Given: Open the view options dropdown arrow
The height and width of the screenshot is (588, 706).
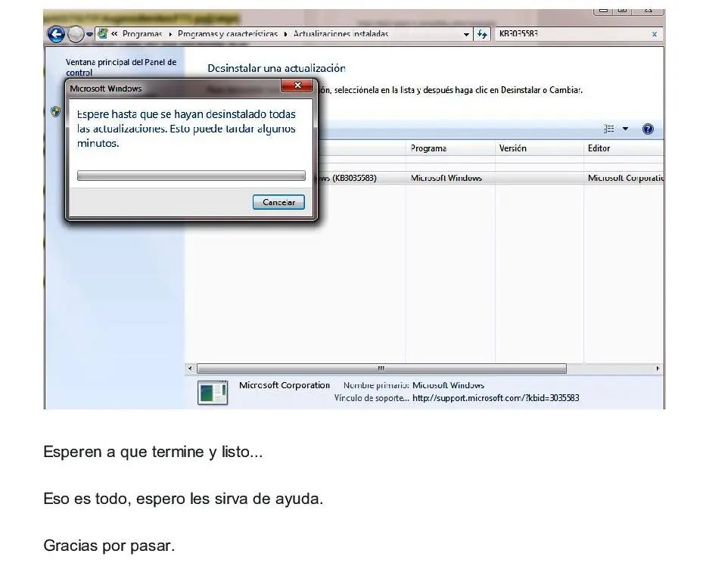Looking at the screenshot, I should (x=625, y=129).
